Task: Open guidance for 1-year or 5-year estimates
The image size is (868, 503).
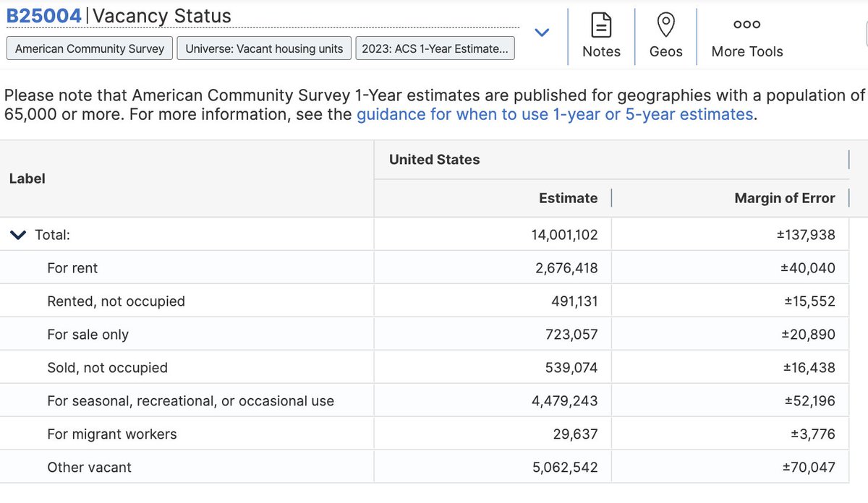Action: (555, 114)
